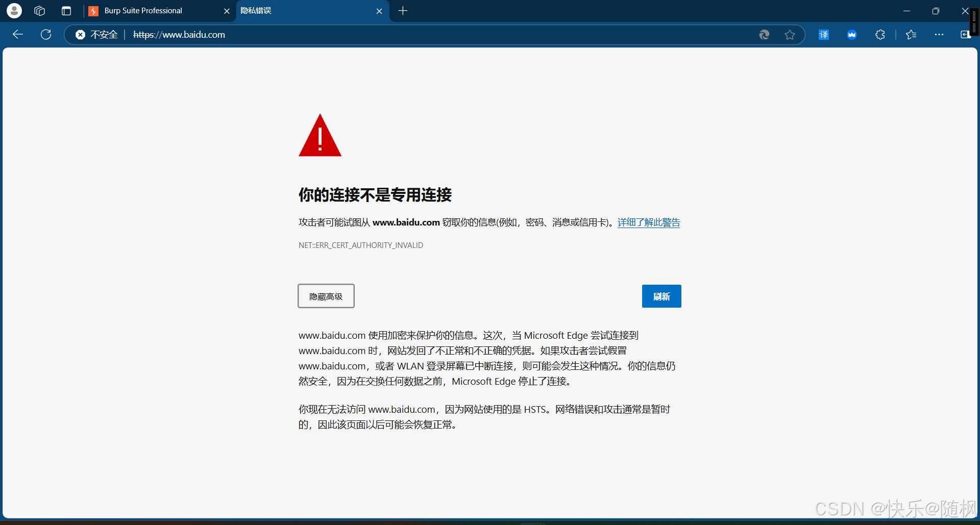This screenshot has height=525, width=980.
Task: Add page to favorites star
Action: 790,35
